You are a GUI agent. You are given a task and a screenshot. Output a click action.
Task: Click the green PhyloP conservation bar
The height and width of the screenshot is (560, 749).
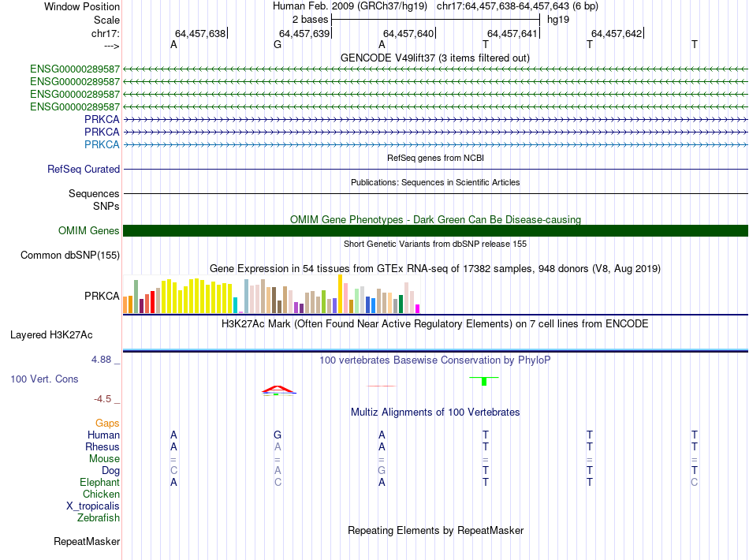coord(484,381)
